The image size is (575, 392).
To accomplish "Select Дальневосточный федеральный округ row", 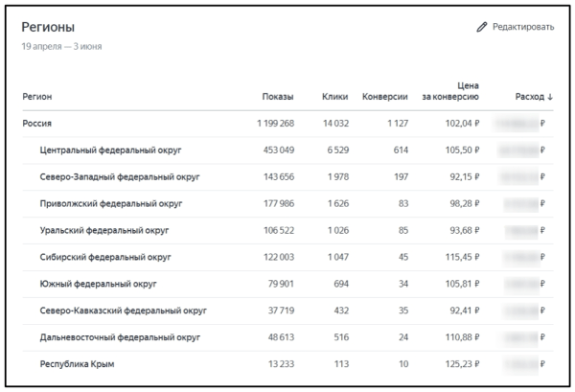I will point(118,338).
